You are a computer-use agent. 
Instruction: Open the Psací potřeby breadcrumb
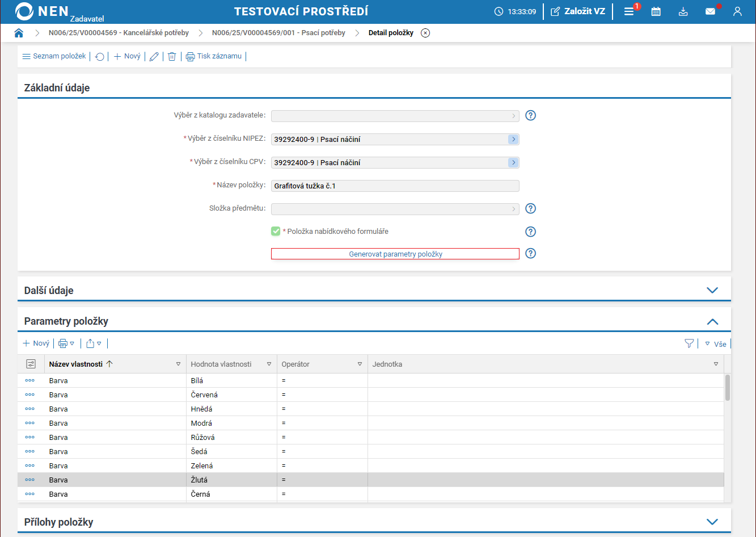(278, 33)
